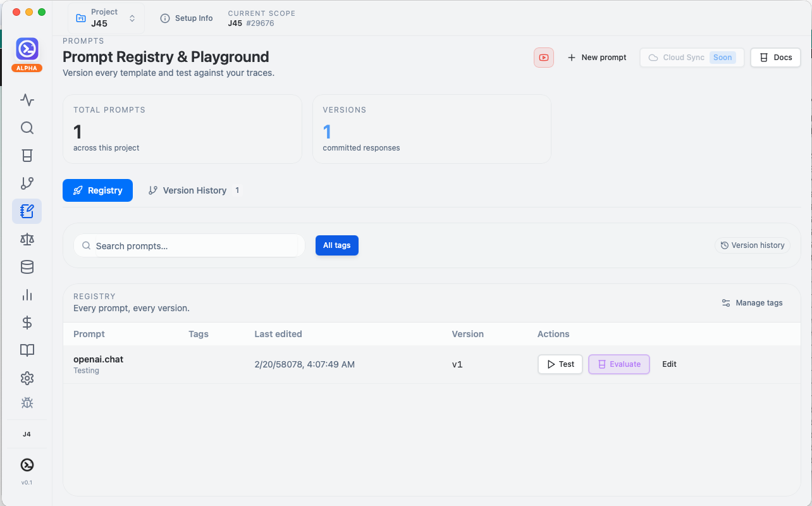Open the evaluations scales icon
Image resolution: width=812 pixels, height=506 pixels.
point(27,239)
